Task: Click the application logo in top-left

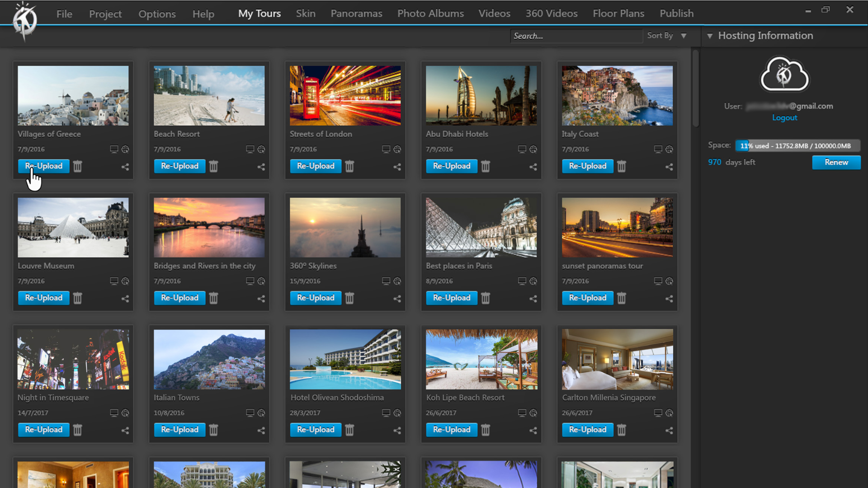Action: (25, 20)
